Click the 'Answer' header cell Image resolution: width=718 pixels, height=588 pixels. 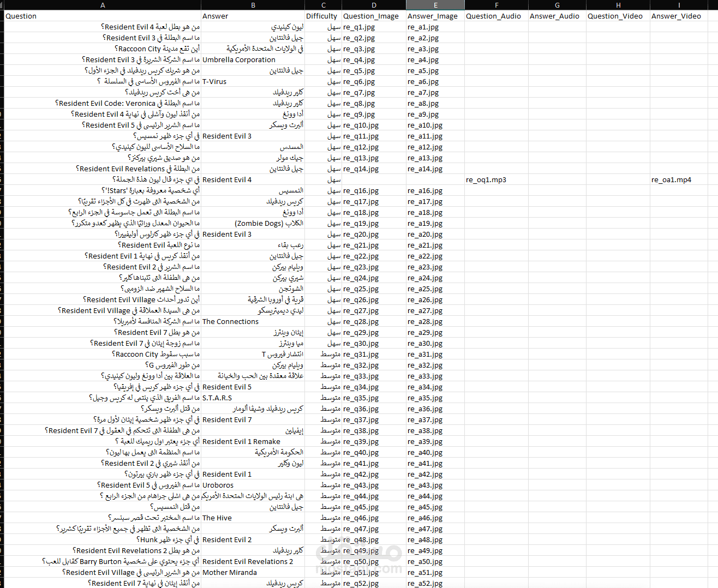(253, 16)
